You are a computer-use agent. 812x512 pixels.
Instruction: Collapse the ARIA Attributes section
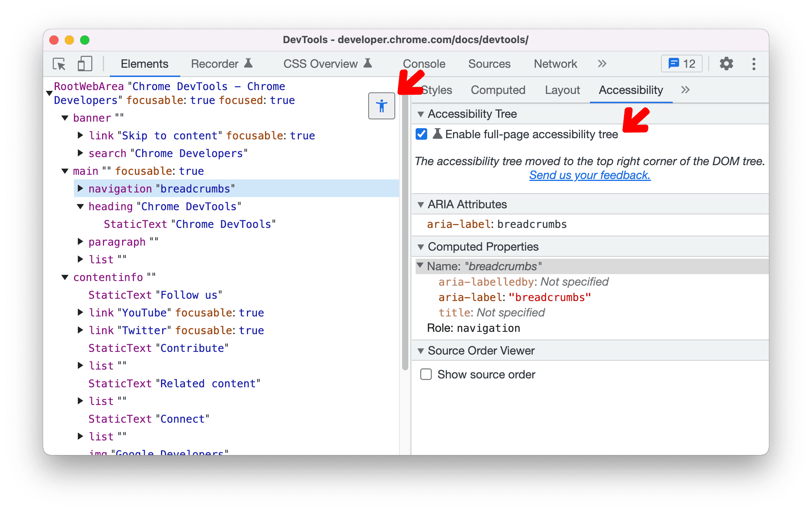coord(421,204)
